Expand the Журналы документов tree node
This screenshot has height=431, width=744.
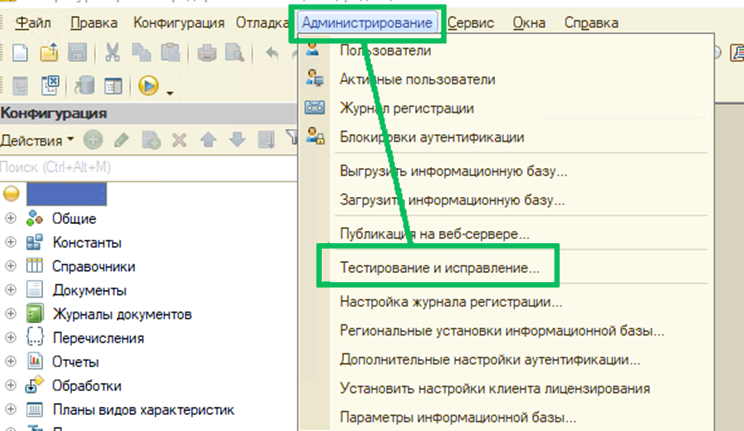tap(10, 314)
